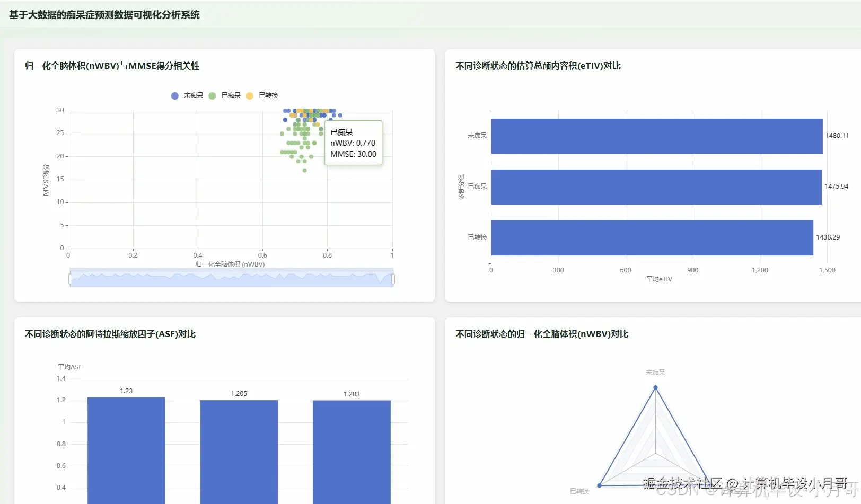The width and height of the screenshot is (861, 504).
Task: Toggle the 已痴呆 legend series
Action: coord(225,95)
